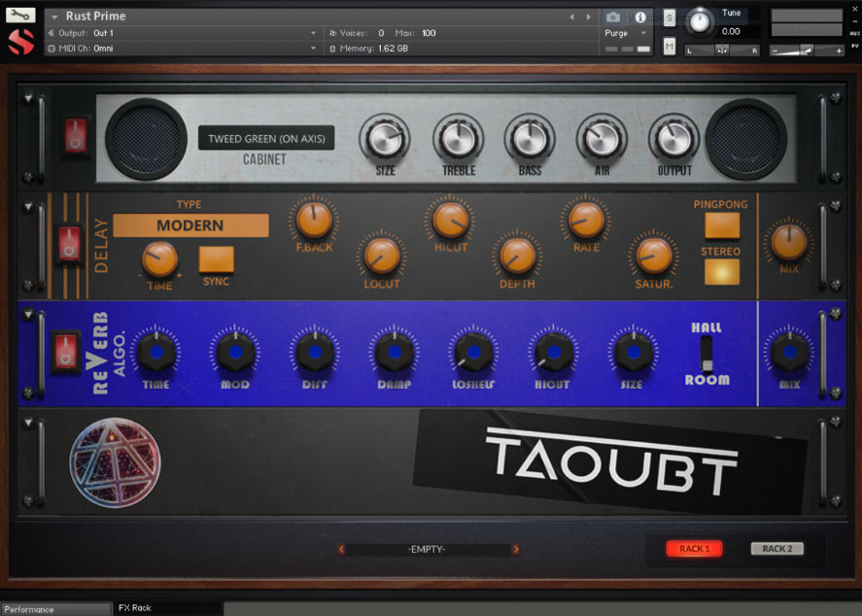This screenshot has width=862, height=616.
Task: Click the right arrow beside the -EMPTY- preset slot
Action: point(516,549)
